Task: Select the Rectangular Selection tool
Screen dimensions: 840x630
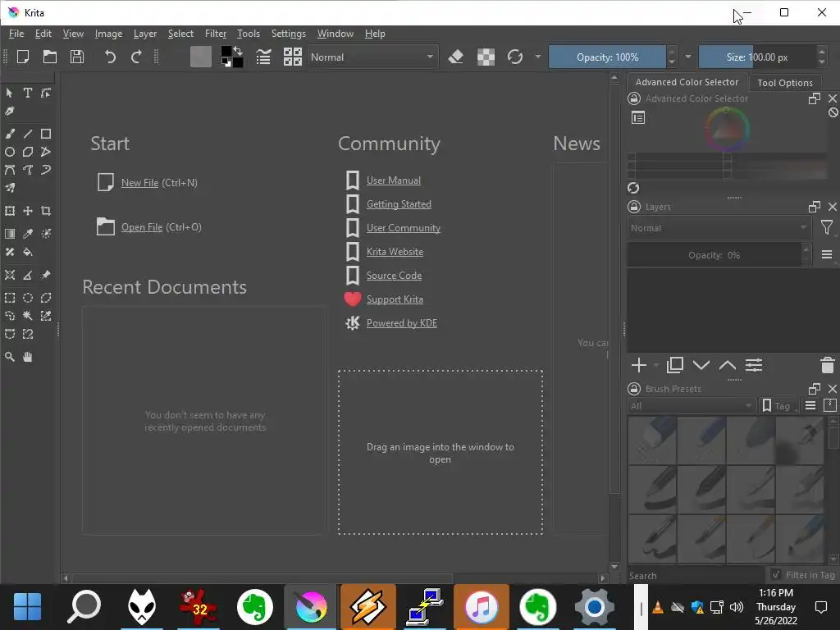Action: (x=10, y=298)
